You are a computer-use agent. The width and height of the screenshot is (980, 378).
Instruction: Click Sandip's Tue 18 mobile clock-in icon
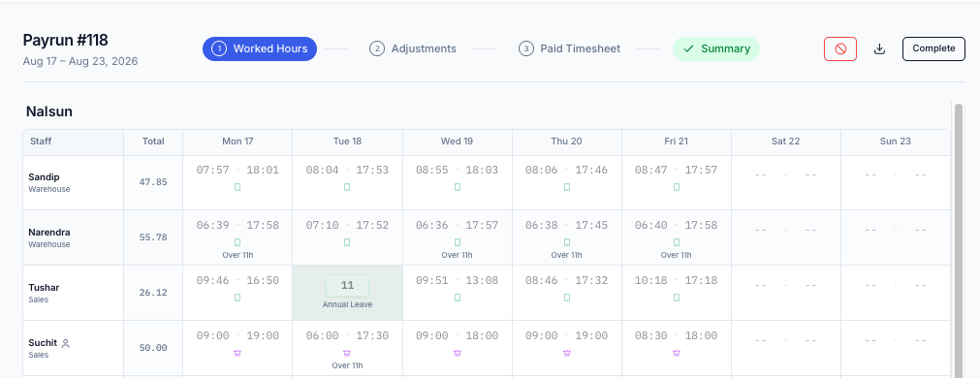coord(347,187)
